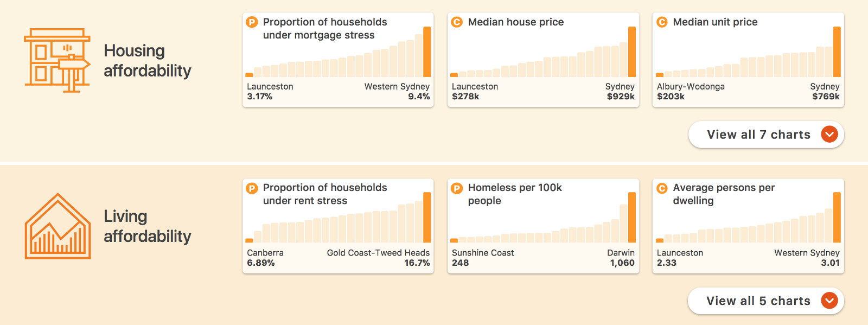Click the Western Sydney bar in mortgage stress chart
Screen dimensions: 868x325
coord(427,52)
